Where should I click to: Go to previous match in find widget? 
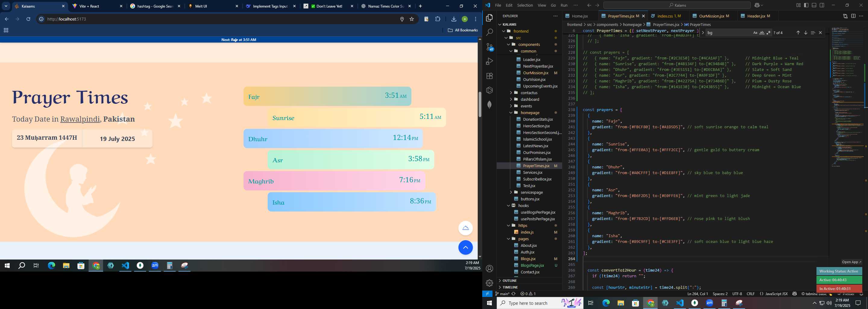click(x=798, y=33)
